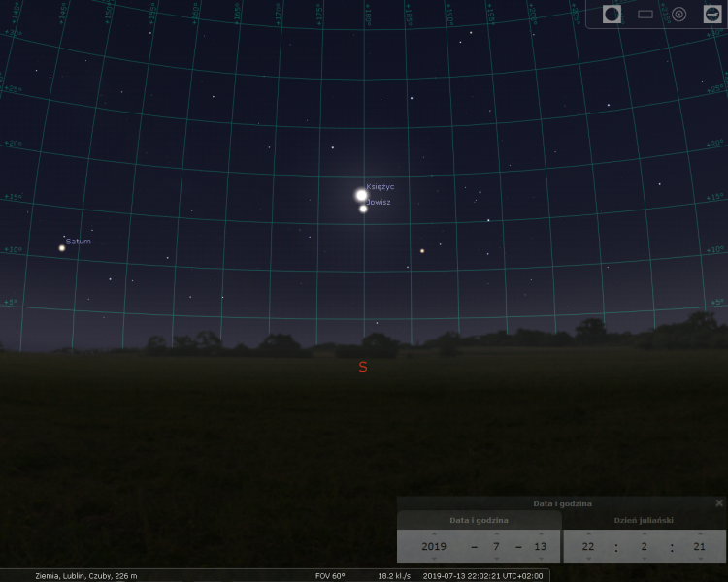Decrease the minutes value using down arrow

click(x=643, y=559)
